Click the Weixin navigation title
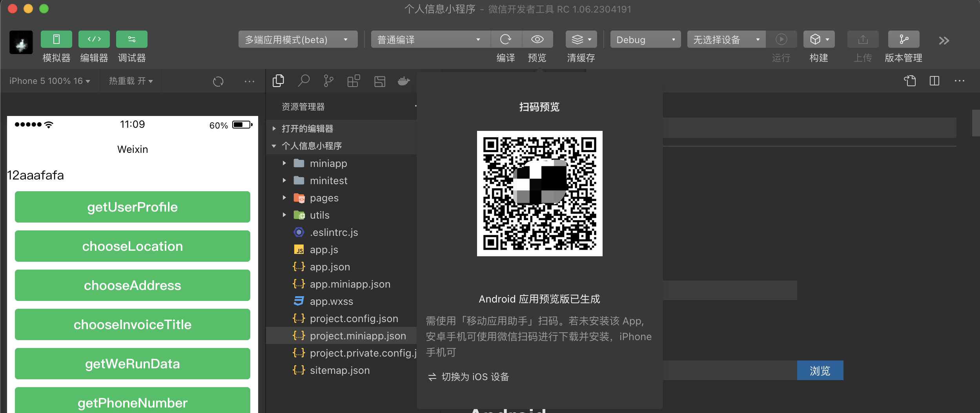Viewport: 980px width, 413px height. (x=133, y=149)
